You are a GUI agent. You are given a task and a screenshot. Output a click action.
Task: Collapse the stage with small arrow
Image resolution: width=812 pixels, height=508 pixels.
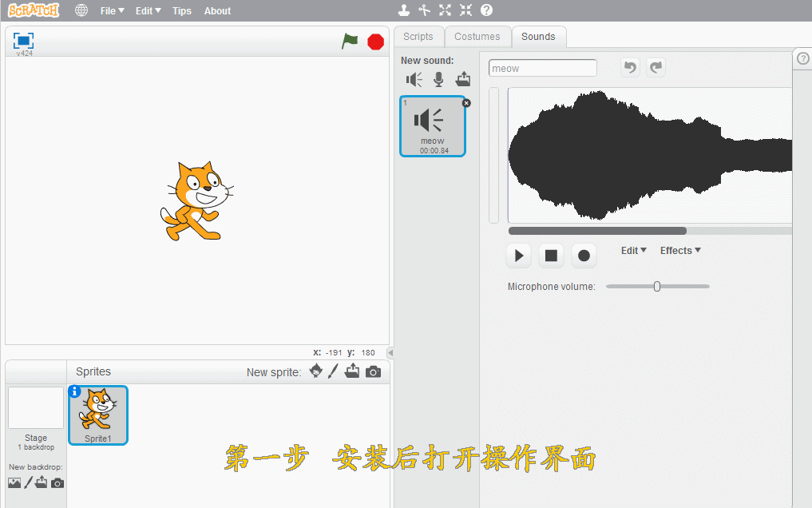(390, 352)
